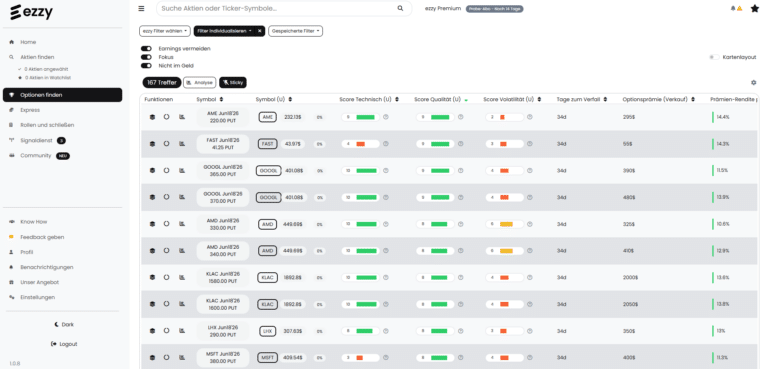Open the Gespeicherte Filter dropdown
This screenshot has width=768, height=369.
pyautogui.click(x=295, y=31)
